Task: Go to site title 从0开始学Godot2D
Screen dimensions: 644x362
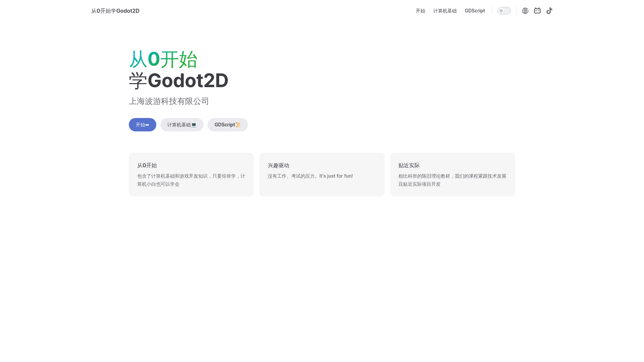Action: (115, 11)
